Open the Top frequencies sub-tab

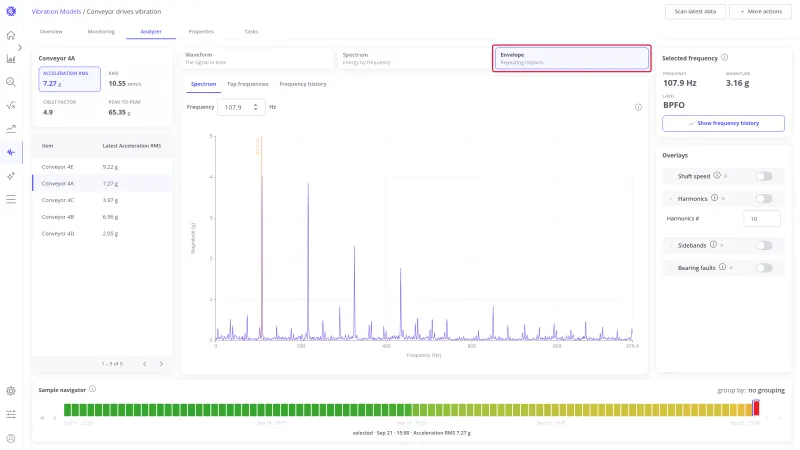click(247, 84)
